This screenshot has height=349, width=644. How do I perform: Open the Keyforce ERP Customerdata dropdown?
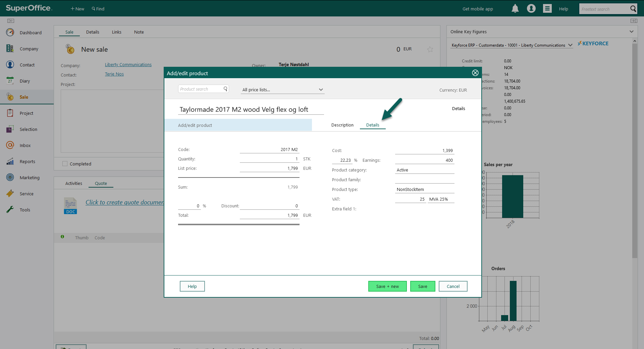[512, 45]
